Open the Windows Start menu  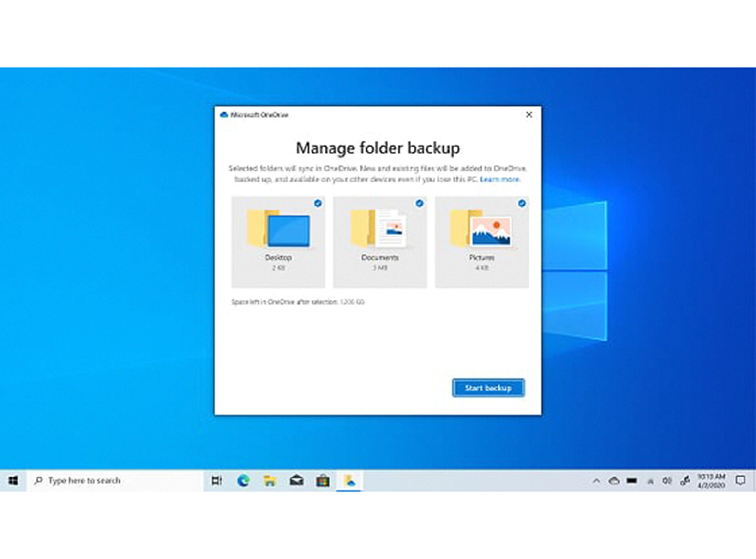13,481
